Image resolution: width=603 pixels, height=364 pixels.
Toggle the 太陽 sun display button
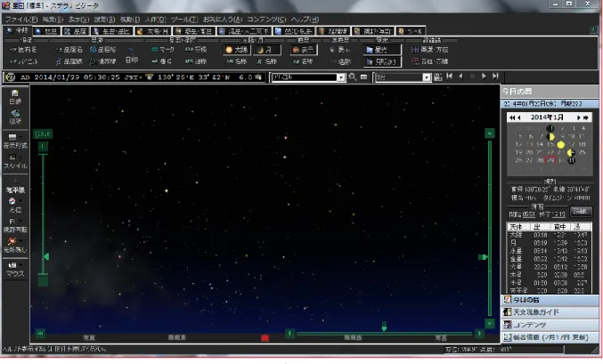coord(237,50)
